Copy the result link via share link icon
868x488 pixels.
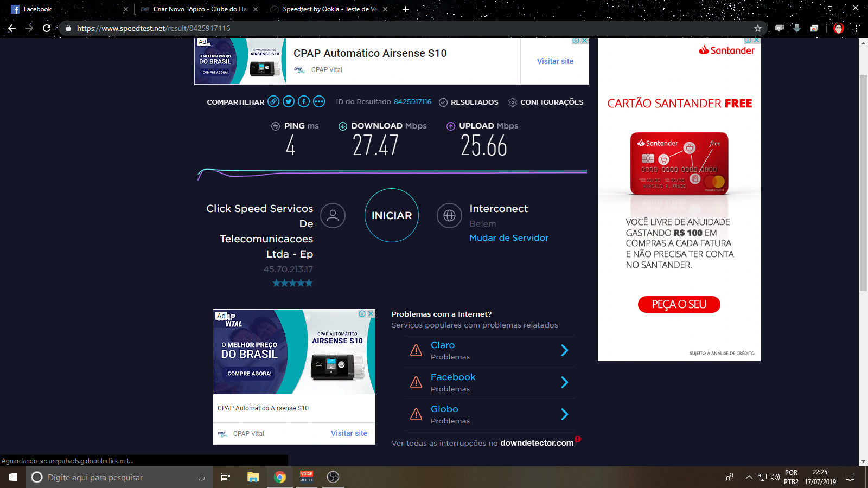(273, 101)
